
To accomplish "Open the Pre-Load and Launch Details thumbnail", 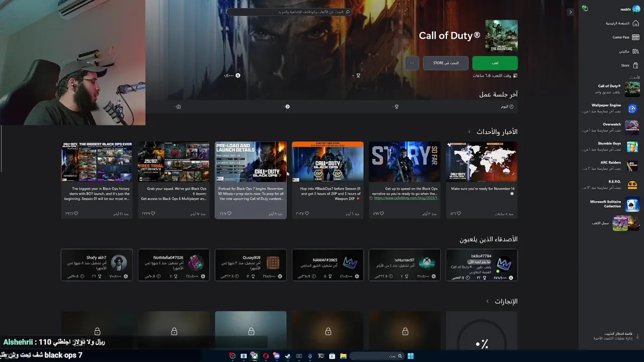I will [x=251, y=161].
